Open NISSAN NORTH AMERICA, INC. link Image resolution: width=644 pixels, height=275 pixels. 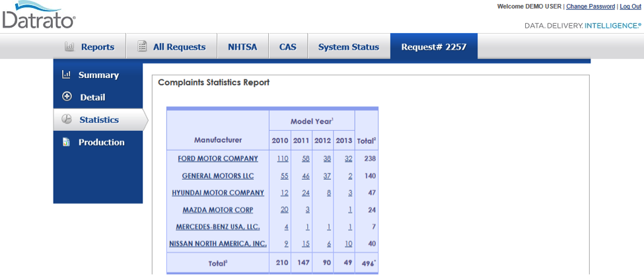coord(218,244)
